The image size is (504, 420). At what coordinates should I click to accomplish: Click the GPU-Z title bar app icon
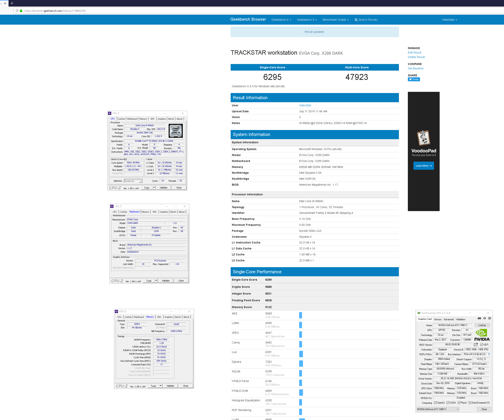click(x=419, y=313)
